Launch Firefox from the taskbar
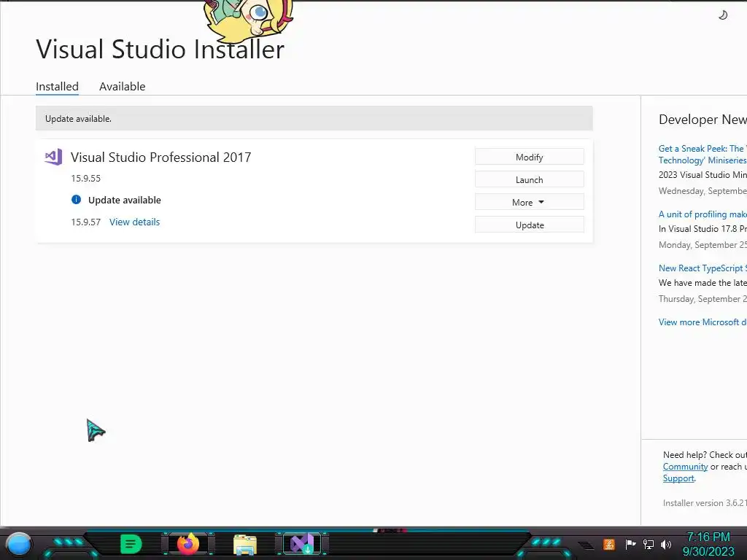The height and width of the screenshot is (560, 747). (x=187, y=544)
